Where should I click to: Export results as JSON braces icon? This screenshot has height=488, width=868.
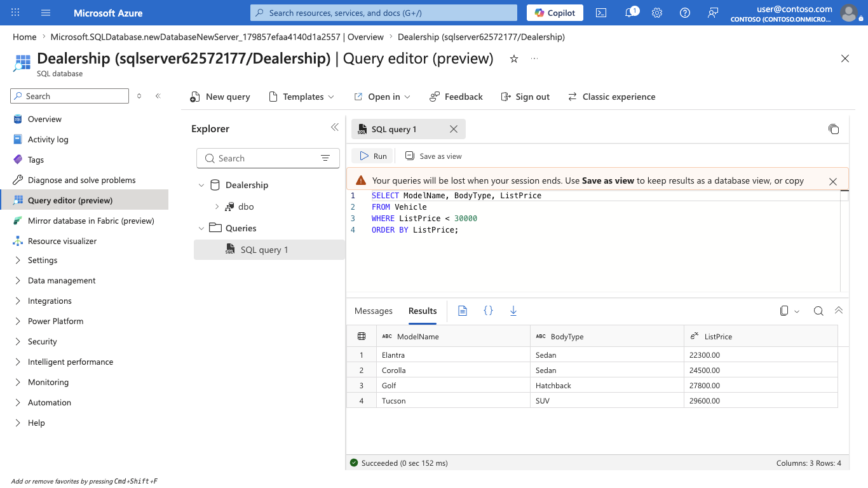coord(488,311)
